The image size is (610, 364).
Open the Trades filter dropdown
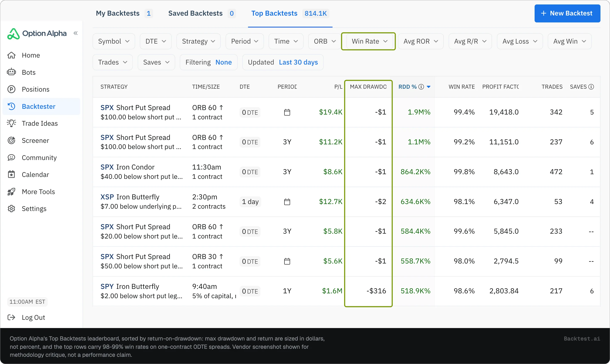click(x=113, y=62)
